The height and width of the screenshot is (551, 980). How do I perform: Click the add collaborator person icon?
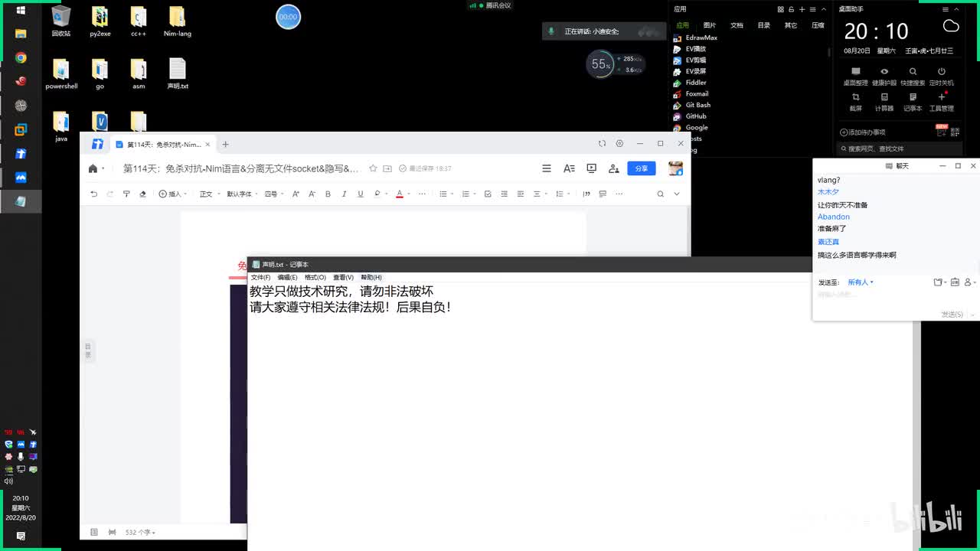[x=613, y=168]
